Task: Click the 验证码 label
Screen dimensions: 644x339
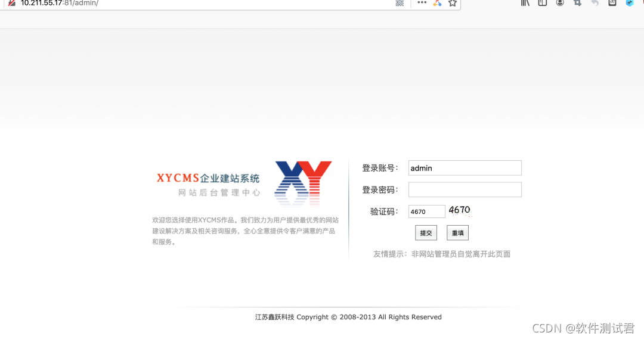Action: pos(384,212)
